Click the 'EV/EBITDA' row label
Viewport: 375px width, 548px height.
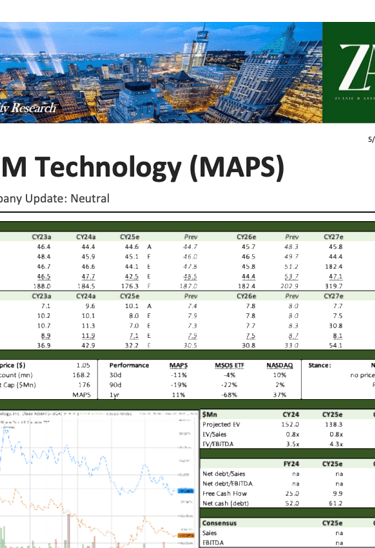tap(218, 444)
